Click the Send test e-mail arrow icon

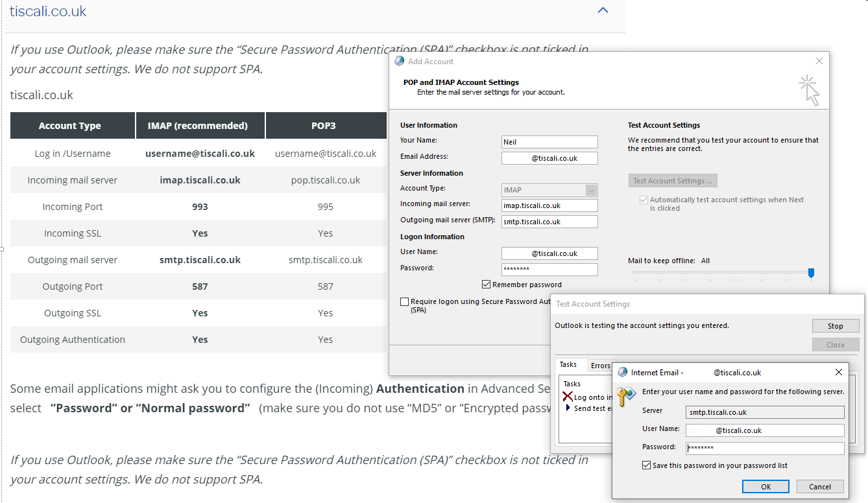568,408
